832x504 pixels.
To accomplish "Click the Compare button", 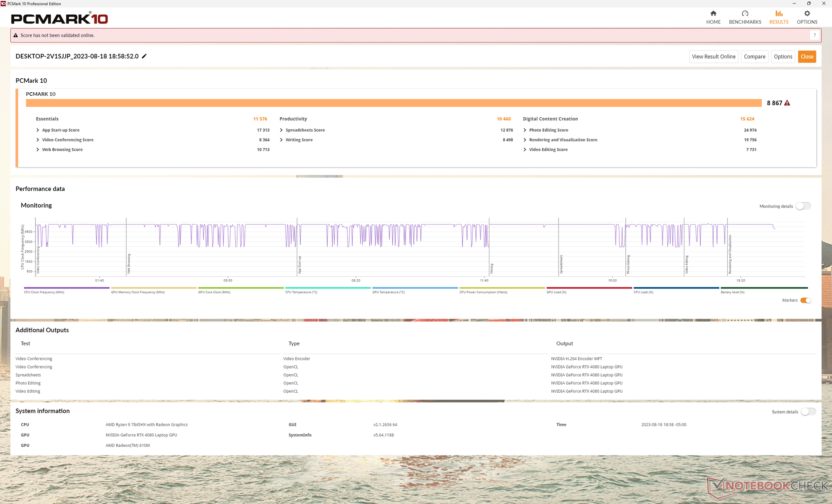I will [x=754, y=57].
